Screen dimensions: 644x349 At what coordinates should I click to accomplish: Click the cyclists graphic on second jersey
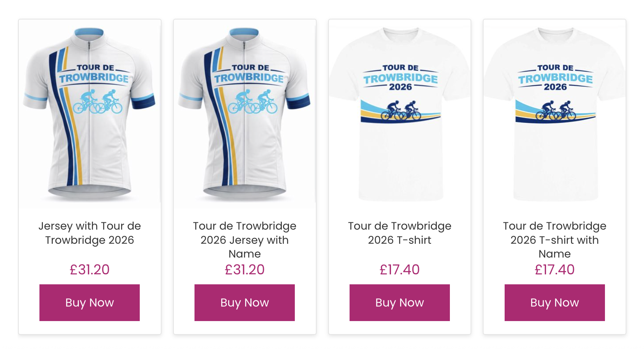click(253, 102)
